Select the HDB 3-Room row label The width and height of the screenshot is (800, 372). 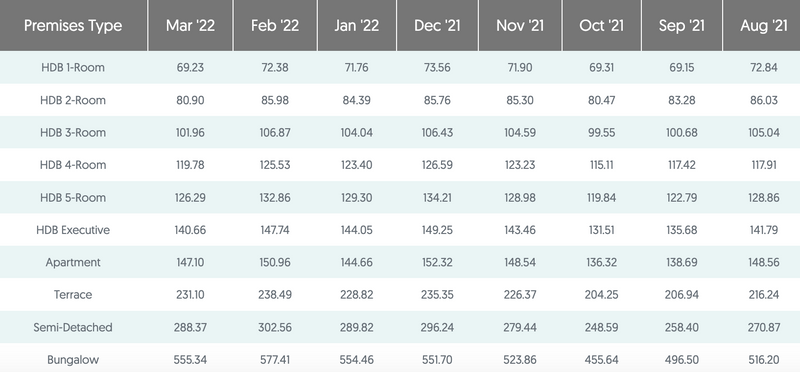point(73,133)
